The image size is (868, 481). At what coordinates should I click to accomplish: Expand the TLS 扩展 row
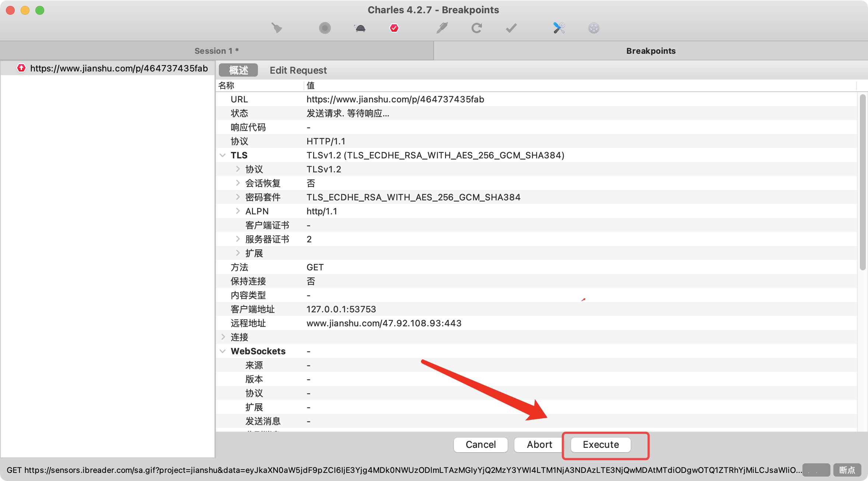coord(238,253)
